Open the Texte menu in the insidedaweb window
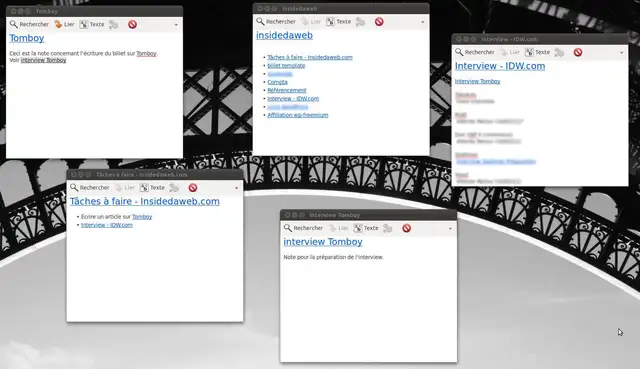640x369 pixels. (338, 22)
